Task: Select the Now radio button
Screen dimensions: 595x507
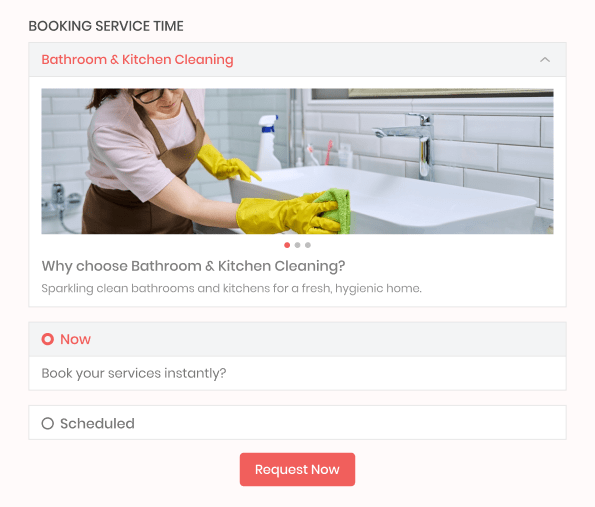Action: (47, 339)
